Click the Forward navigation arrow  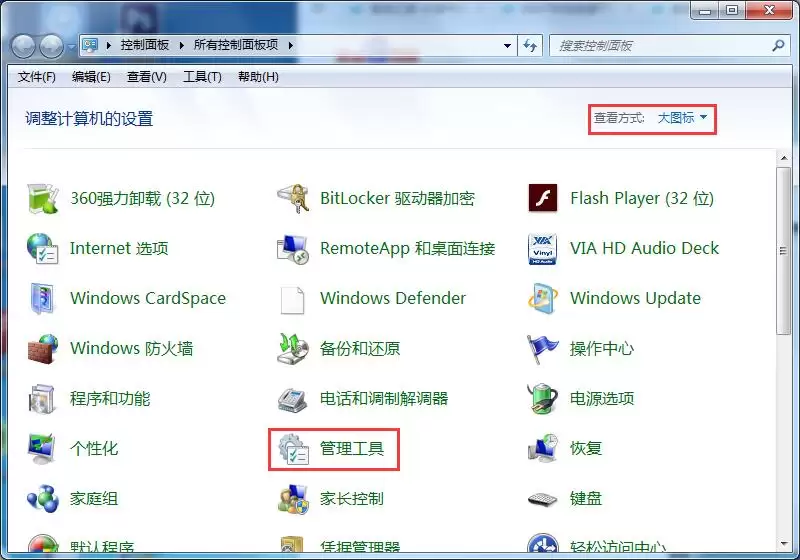(x=52, y=46)
